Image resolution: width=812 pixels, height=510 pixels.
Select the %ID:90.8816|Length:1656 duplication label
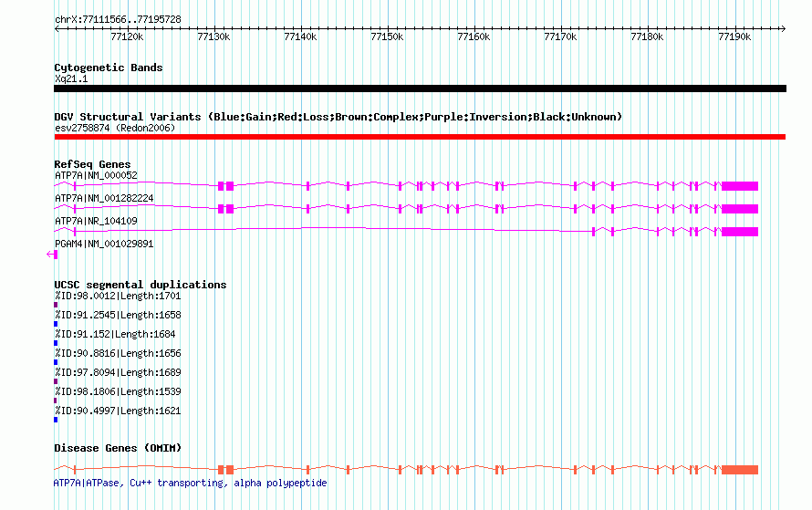[x=118, y=354]
